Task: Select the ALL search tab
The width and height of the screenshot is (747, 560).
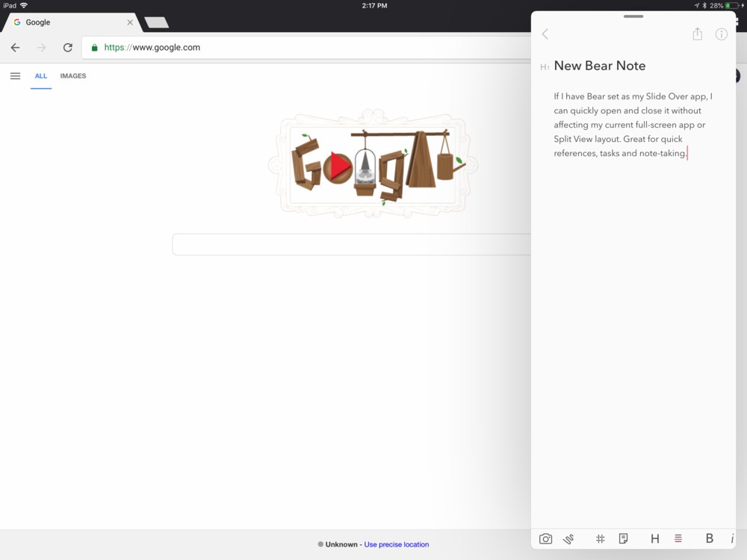Action: (41, 76)
